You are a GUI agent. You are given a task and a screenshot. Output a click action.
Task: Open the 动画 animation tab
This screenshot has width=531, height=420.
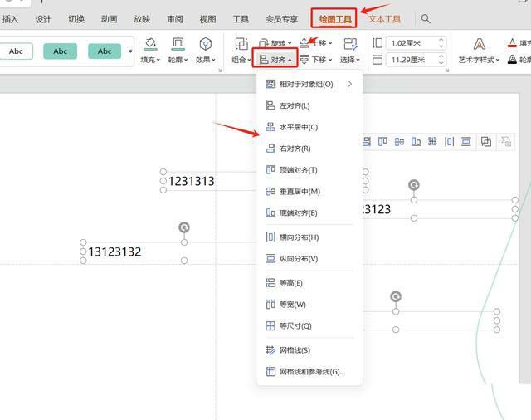click(x=109, y=18)
